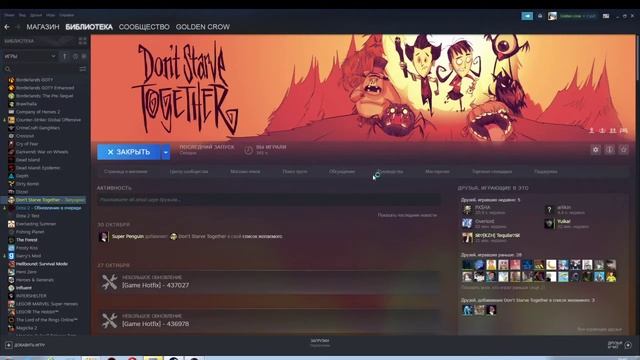The height and width of the screenshot is (360, 640).
Task: Open game settings gear icon
Action: pos(596,150)
